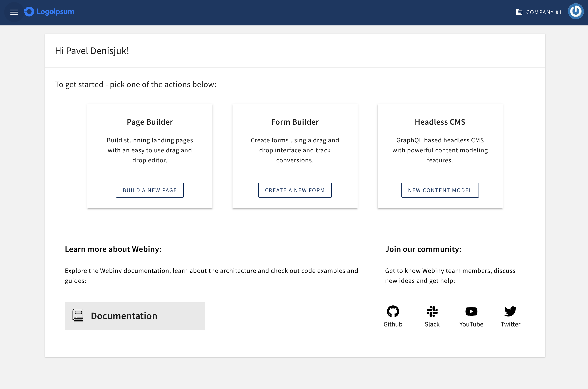Open the COMPANY #1 selector
The height and width of the screenshot is (389, 588).
[544, 12]
